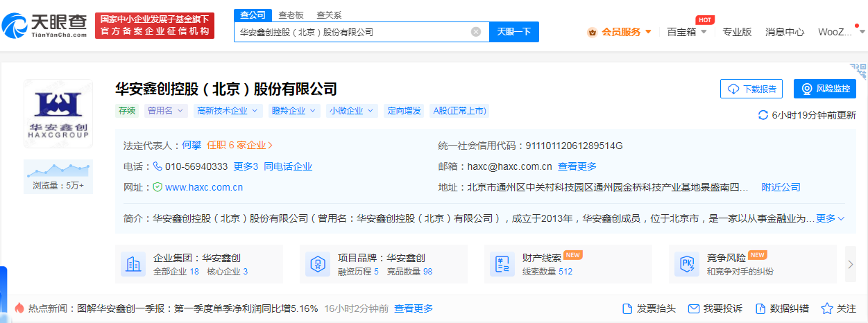The height and width of the screenshot is (323, 868).
Task: Click the 风险监控 button
Action: click(x=825, y=89)
